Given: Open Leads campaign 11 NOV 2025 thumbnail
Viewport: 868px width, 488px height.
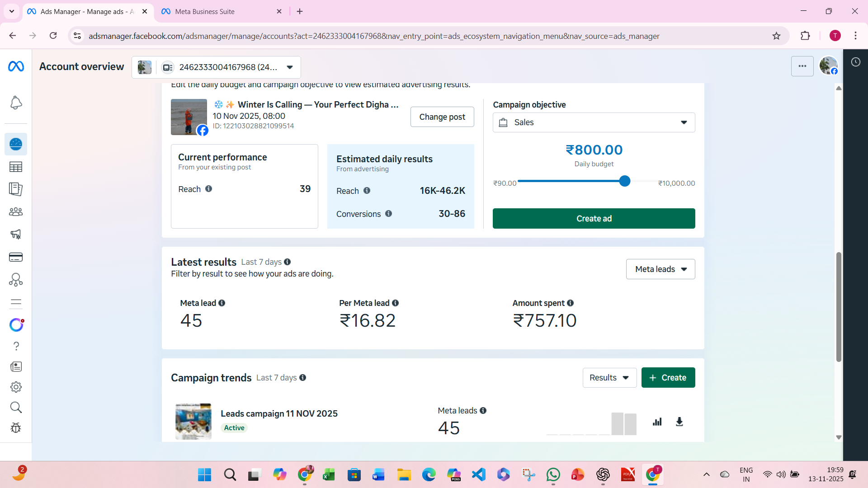Looking at the screenshot, I should click(x=193, y=422).
